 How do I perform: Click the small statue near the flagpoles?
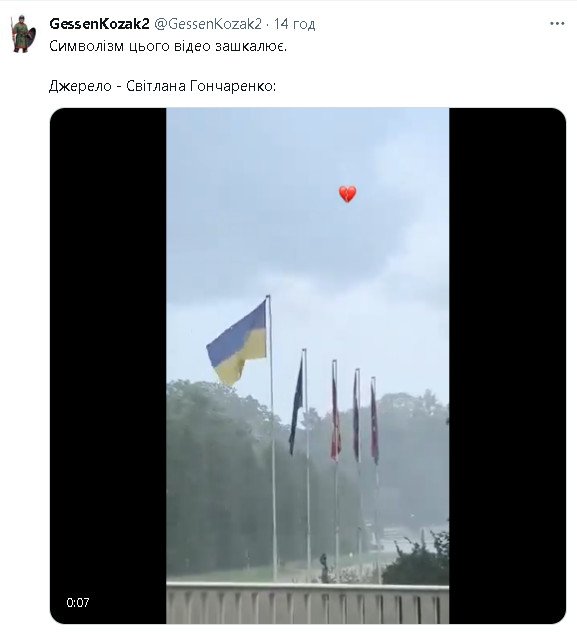(x=323, y=566)
